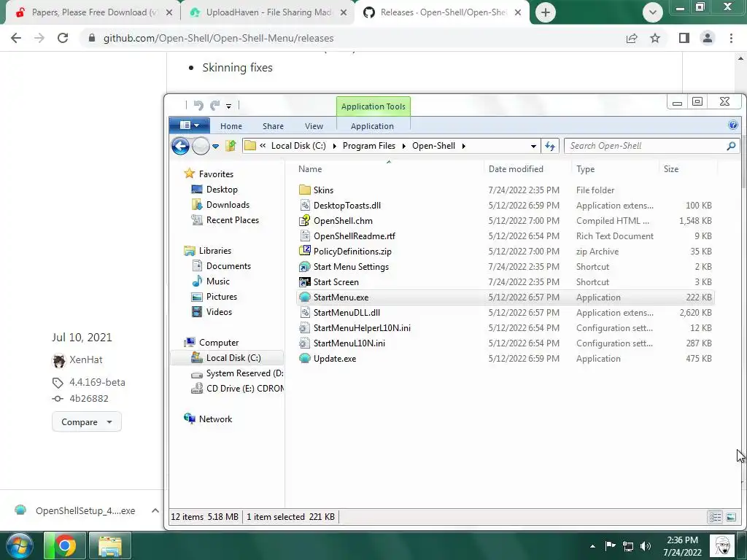Open Chrome from the taskbar
Image resolution: width=747 pixels, height=560 pixels.
[65, 545]
